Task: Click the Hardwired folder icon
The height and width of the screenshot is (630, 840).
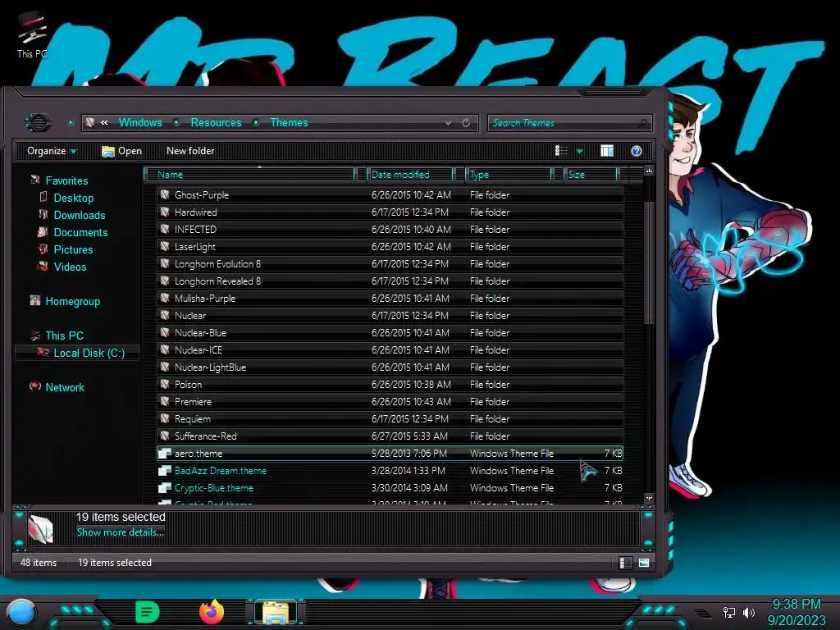Action: tap(165, 212)
